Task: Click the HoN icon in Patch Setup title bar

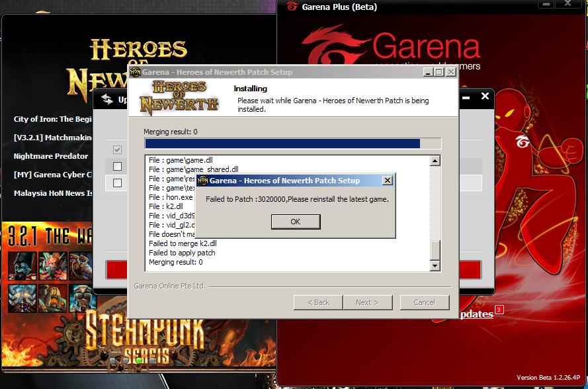Action: [136, 71]
